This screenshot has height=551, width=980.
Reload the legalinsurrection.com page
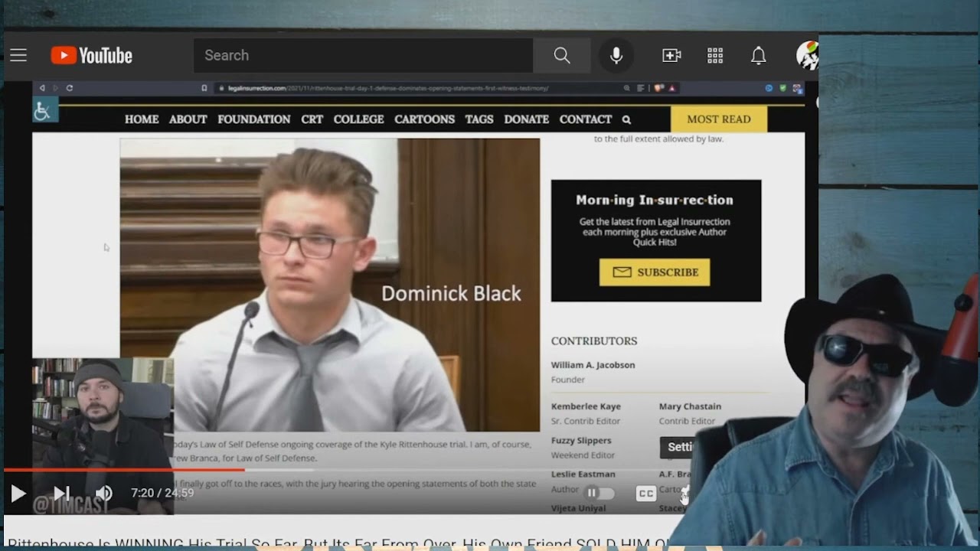click(70, 88)
